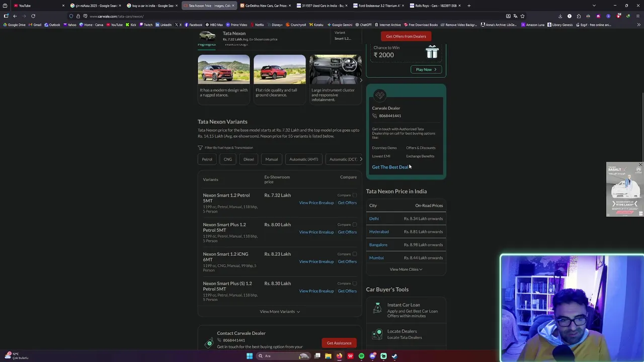Open the Delhi on-road price link
Viewport: 644px width, 362px height.
374,219
